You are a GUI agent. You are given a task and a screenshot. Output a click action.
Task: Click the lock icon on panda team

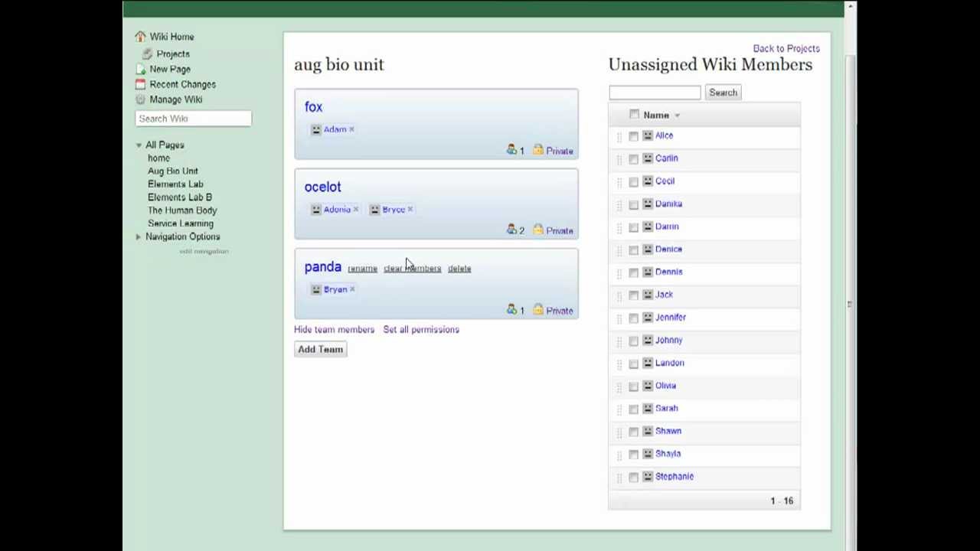[538, 309]
